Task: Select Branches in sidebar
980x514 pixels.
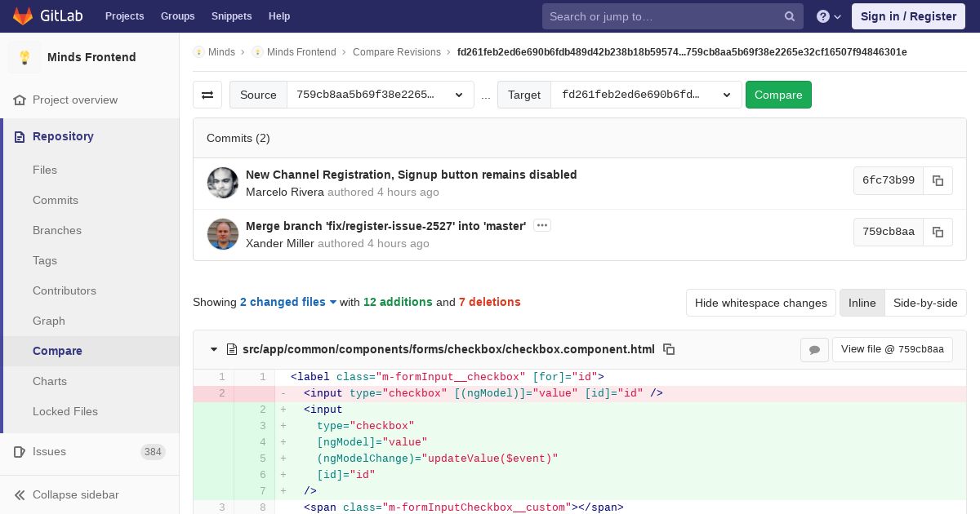Action: coord(57,230)
